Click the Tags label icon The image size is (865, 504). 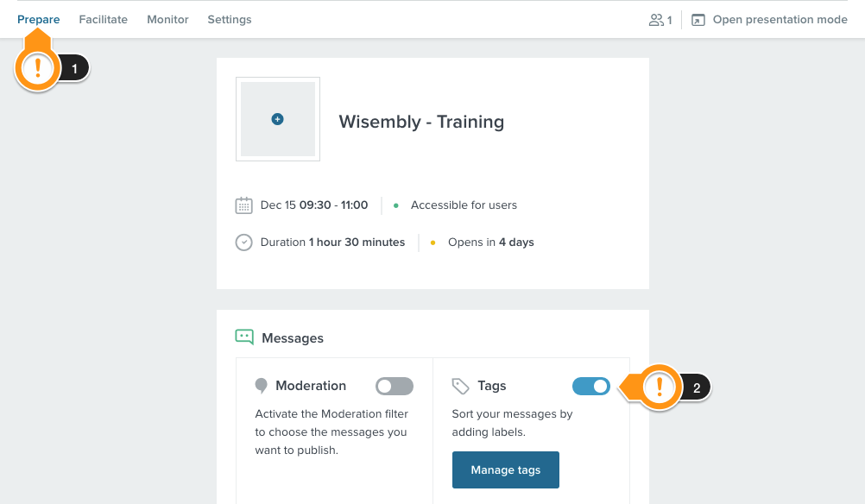pos(461,386)
